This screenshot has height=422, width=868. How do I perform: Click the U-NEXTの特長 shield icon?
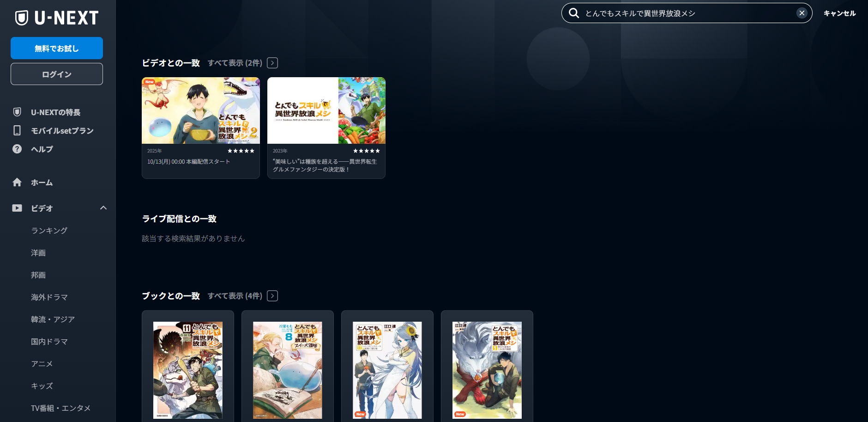pyautogui.click(x=17, y=112)
